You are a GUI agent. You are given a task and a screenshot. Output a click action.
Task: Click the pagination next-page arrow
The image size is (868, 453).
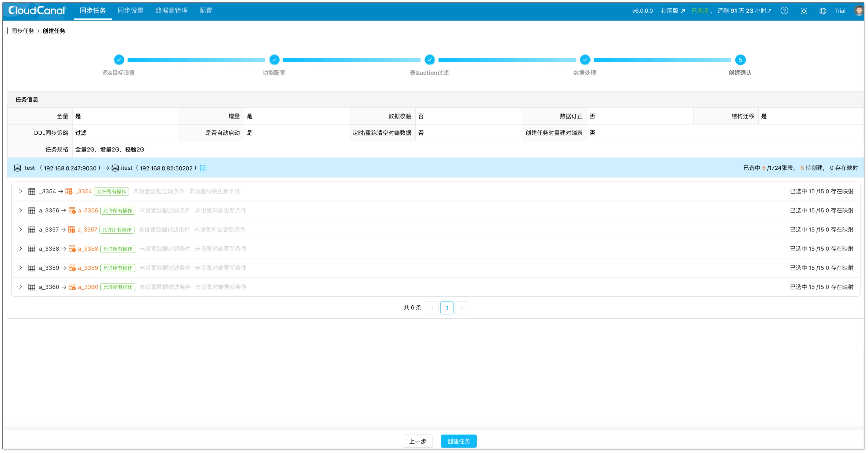[462, 308]
